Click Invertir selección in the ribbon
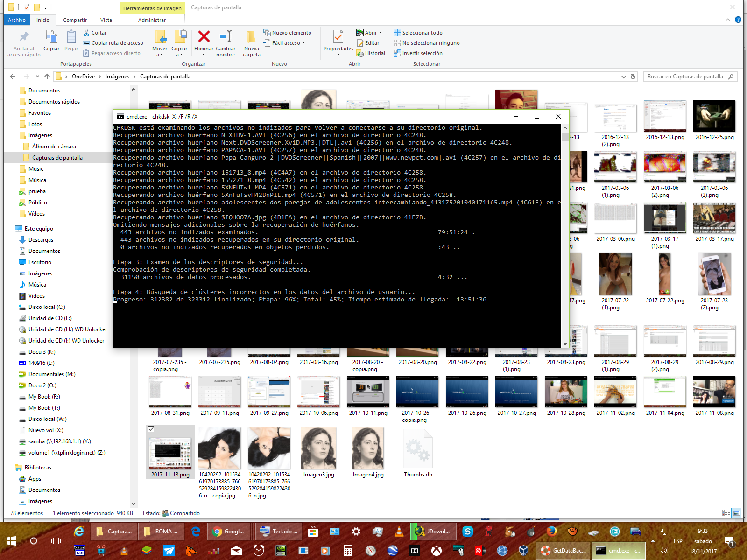 tap(422, 53)
